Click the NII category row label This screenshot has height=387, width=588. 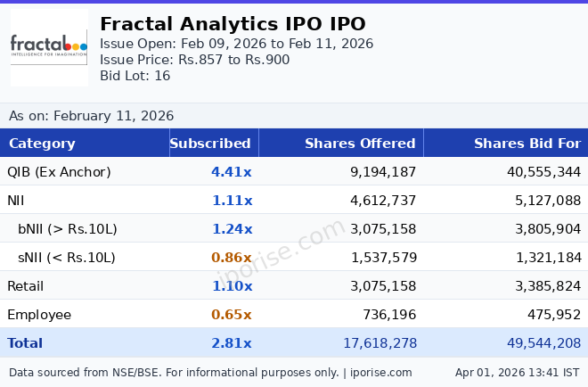point(15,201)
